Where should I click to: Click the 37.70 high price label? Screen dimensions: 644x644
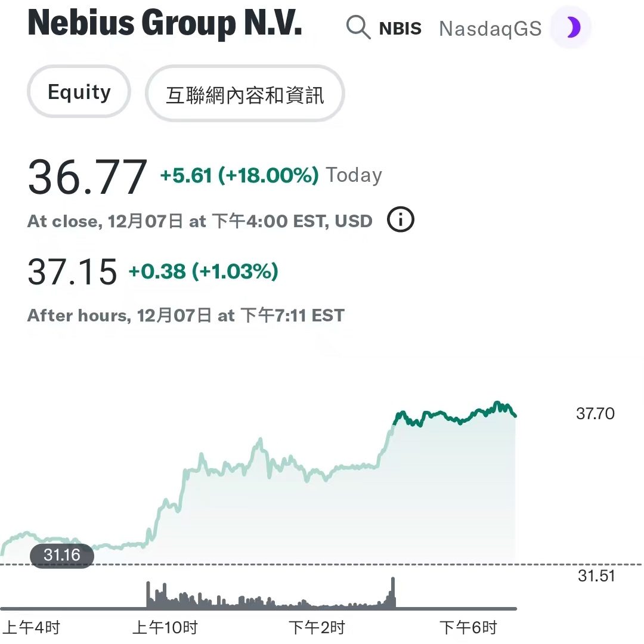595,414
